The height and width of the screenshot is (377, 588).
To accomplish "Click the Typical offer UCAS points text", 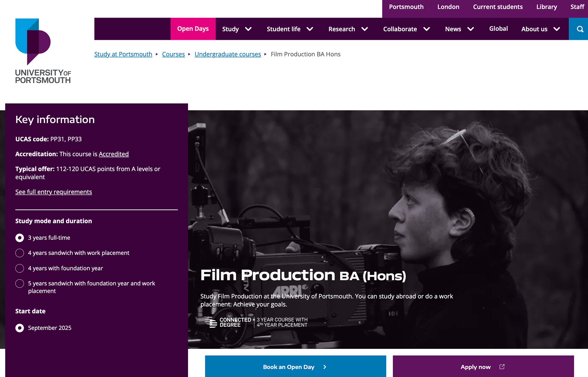I will coord(88,173).
